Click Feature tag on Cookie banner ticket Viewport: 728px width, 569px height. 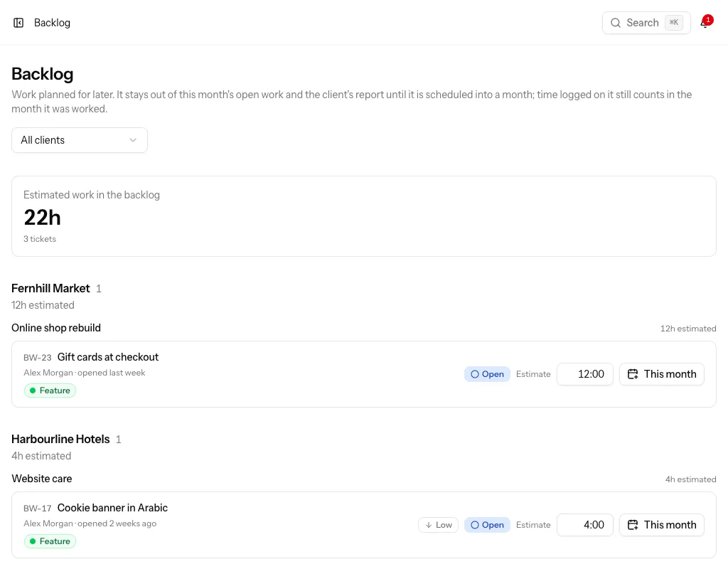pyautogui.click(x=50, y=541)
